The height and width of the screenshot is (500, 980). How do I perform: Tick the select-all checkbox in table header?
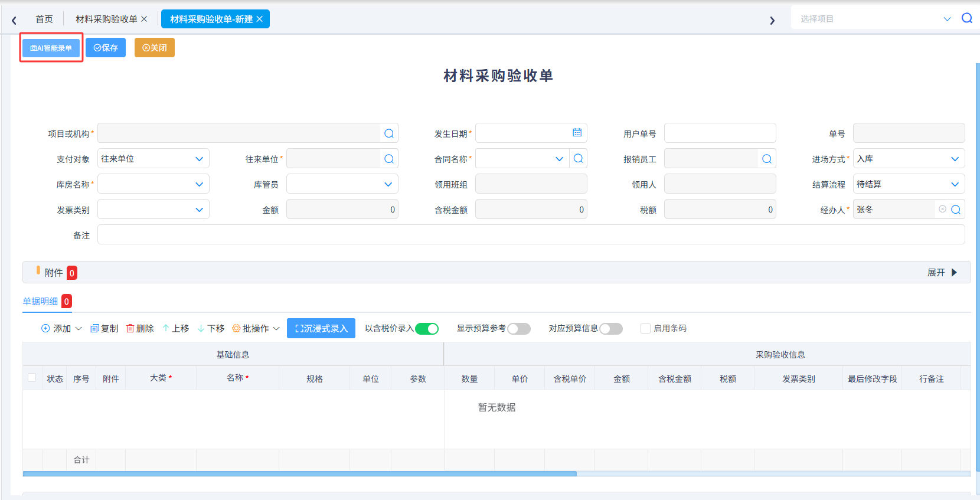tap(32, 378)
